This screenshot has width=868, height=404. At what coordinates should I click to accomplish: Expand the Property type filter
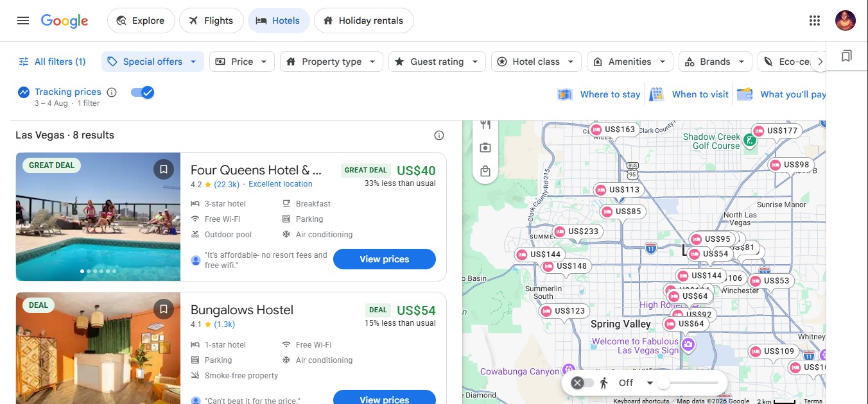pos(331,62)
